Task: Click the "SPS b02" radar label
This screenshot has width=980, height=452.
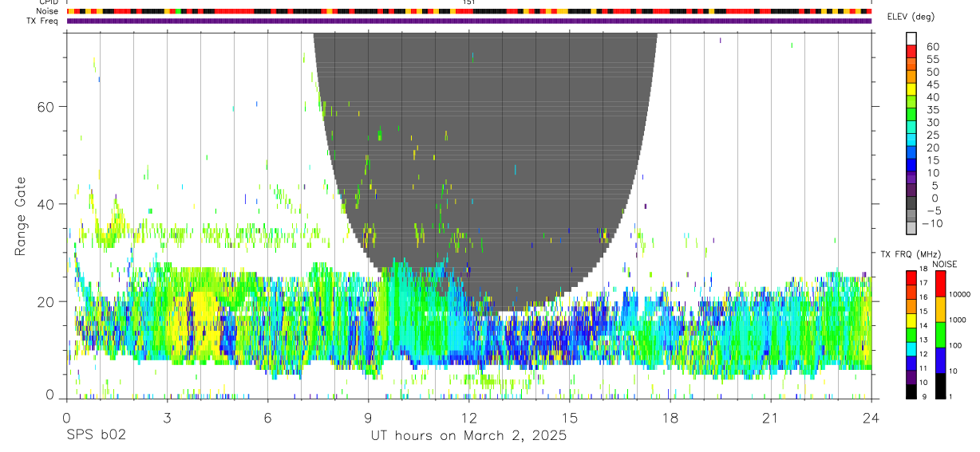Action: coord(96,435)
